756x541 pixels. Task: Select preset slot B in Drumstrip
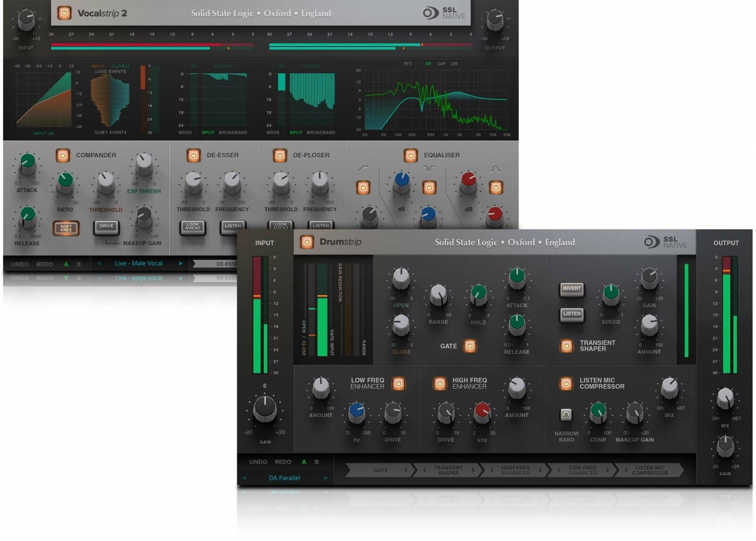click(317, 462)
